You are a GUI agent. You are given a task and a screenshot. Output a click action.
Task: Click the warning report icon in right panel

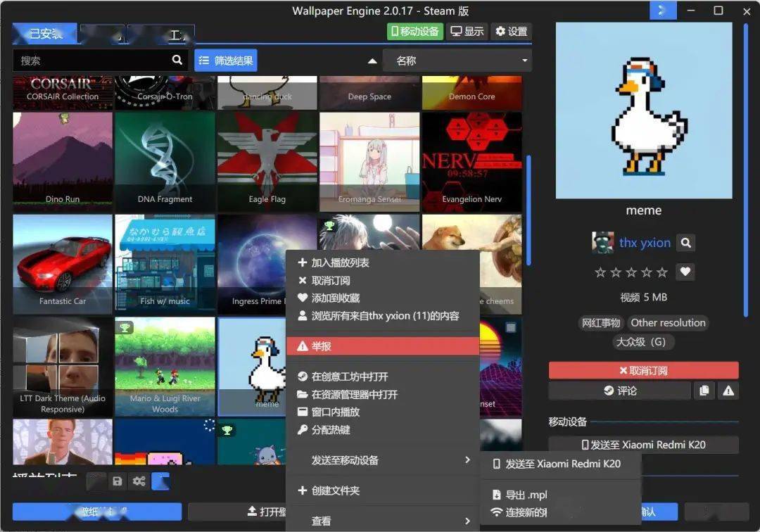[x=728, y=391]
